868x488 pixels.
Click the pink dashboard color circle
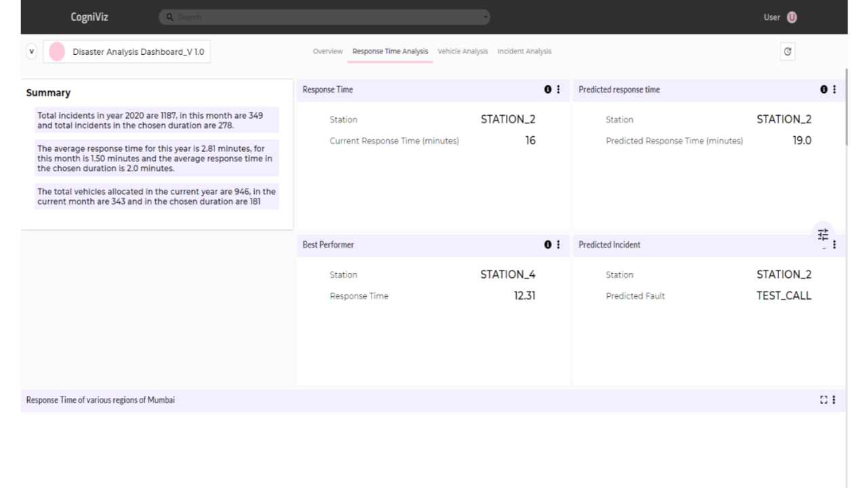coord(57,52)
